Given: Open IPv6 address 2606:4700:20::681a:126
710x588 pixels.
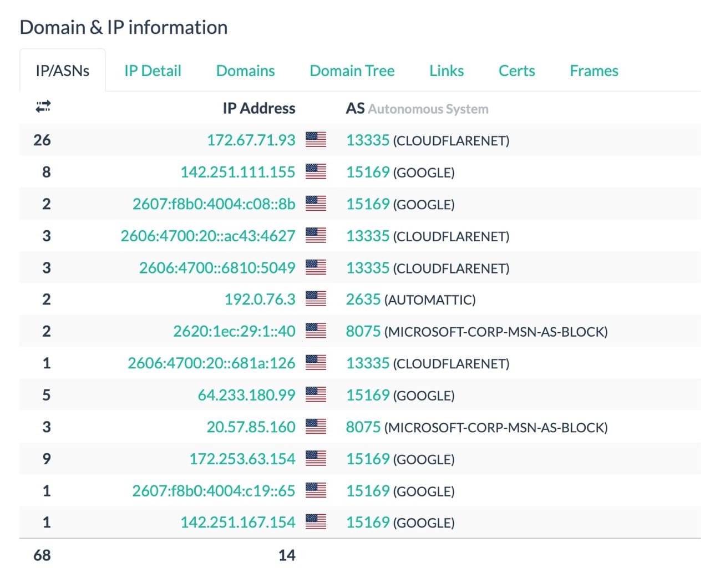Looking at the screenshot, I should [211, 363].
